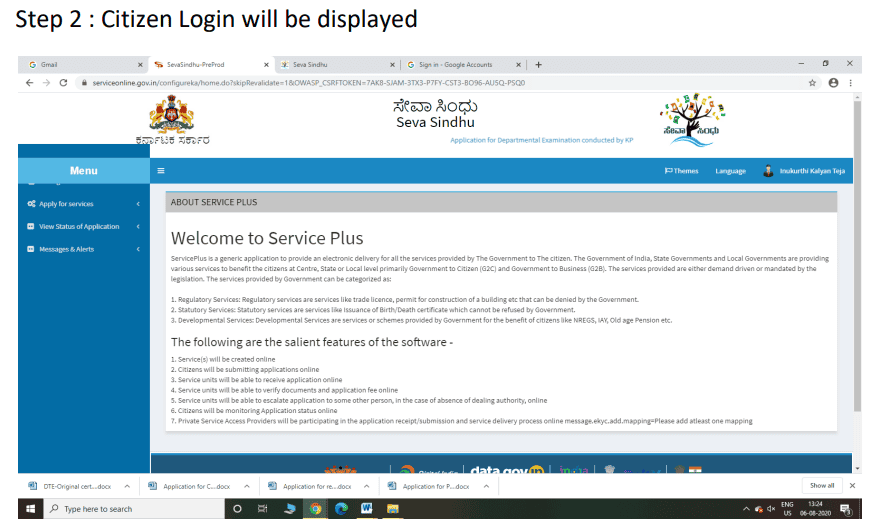Click the Seva Sindhu tree logo
The height and width of the screenshot is (523, 883).
(x=693, y=119)
